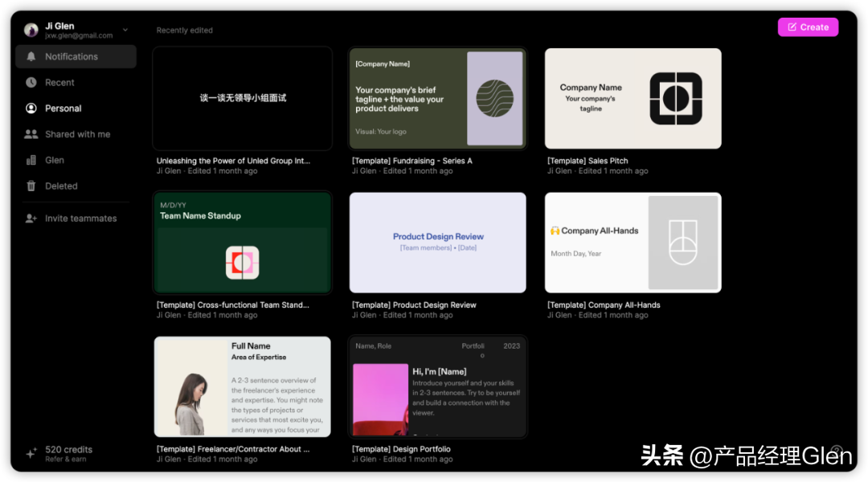The image size is (868, 482).
Task: Open the Deleted items section
Action: (76, 186)
